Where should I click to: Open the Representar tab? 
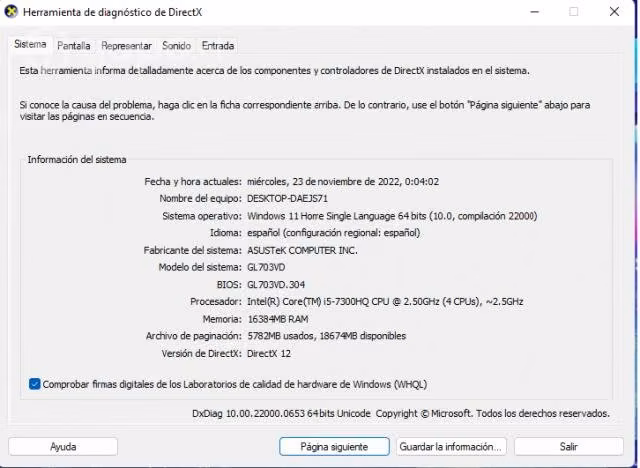[x=127, y=46]
